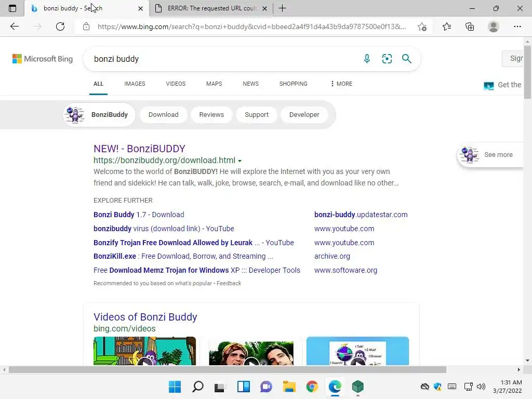Click the Windows Security tray icon
Viewport: 532px width, 399px height.
[x=437, y=387]
